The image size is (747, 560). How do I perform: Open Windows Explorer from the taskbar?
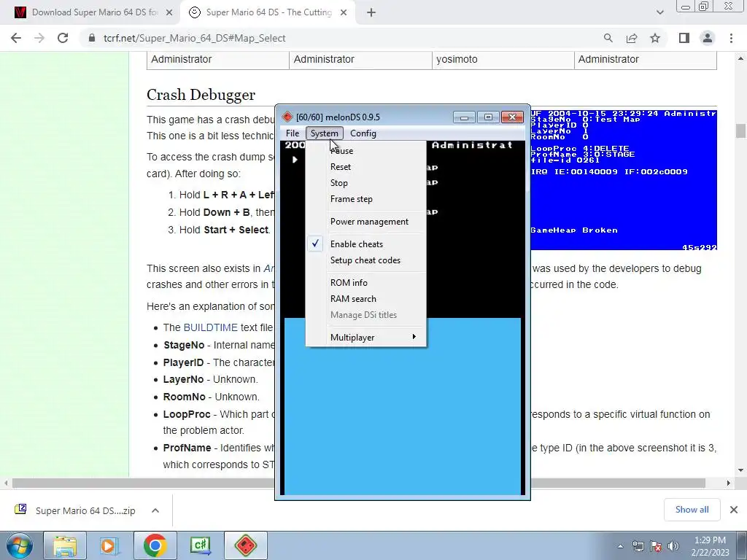tap(65, 545)
